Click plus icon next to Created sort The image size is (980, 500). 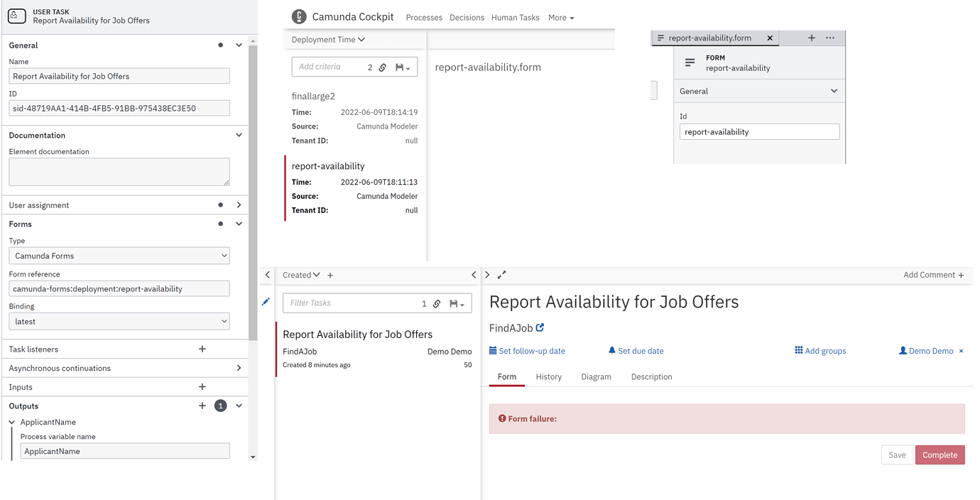(x=330, y=276)
